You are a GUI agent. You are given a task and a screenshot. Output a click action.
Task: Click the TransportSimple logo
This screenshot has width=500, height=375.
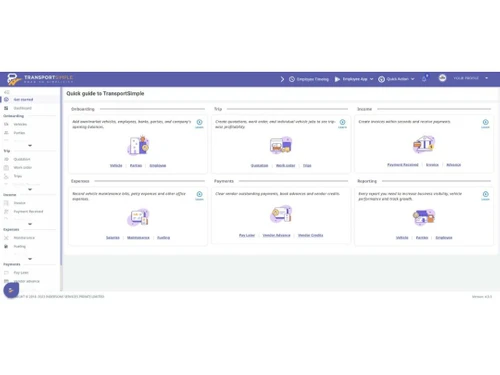40,79
